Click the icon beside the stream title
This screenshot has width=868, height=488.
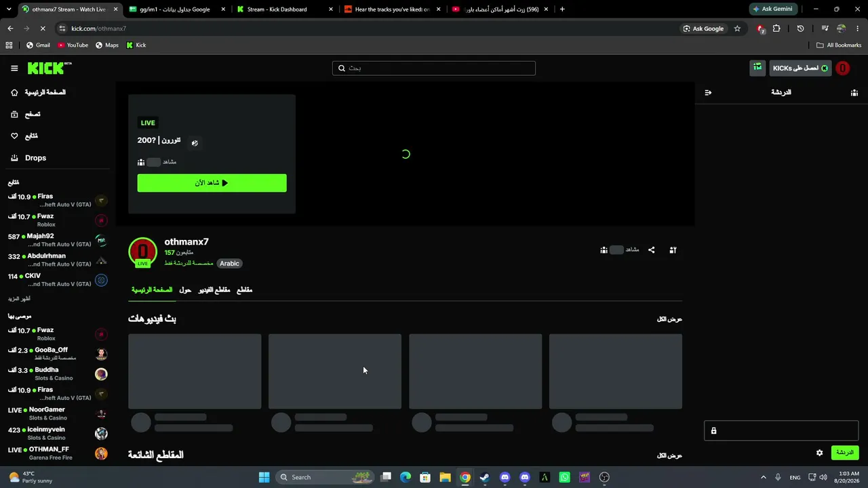point(195,142)
